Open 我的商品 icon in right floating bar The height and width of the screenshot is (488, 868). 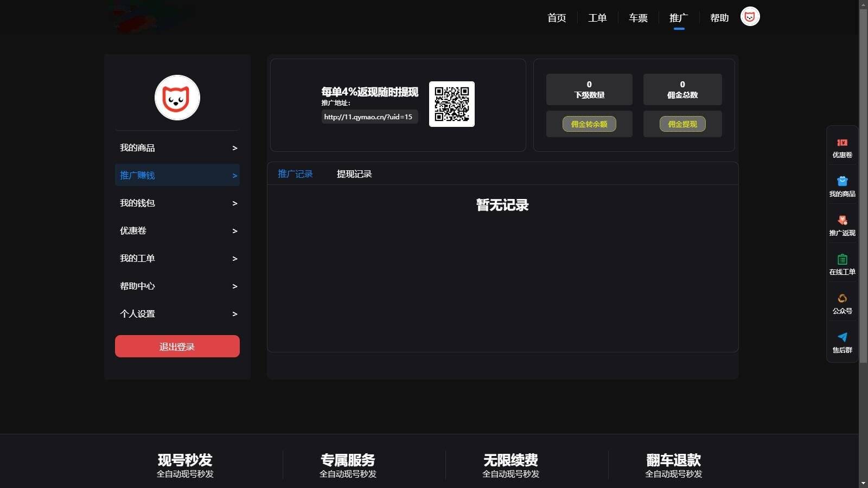point(842,181)
